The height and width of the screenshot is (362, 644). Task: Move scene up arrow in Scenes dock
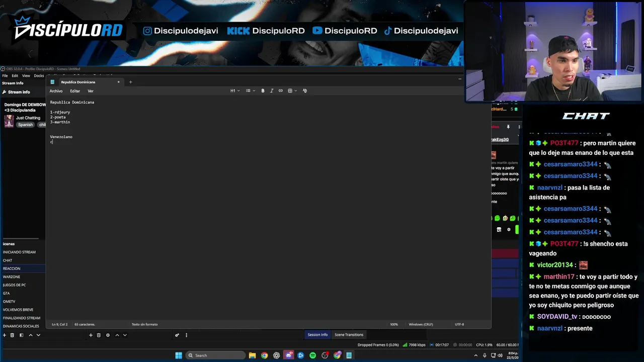point(30,335)
